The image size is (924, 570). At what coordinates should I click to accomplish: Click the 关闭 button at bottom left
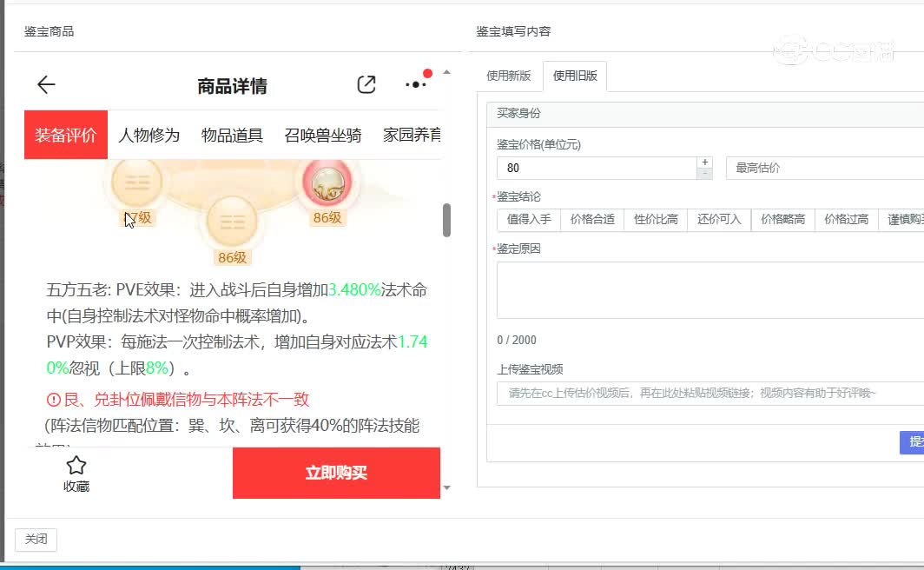click(x=36, y=539)
